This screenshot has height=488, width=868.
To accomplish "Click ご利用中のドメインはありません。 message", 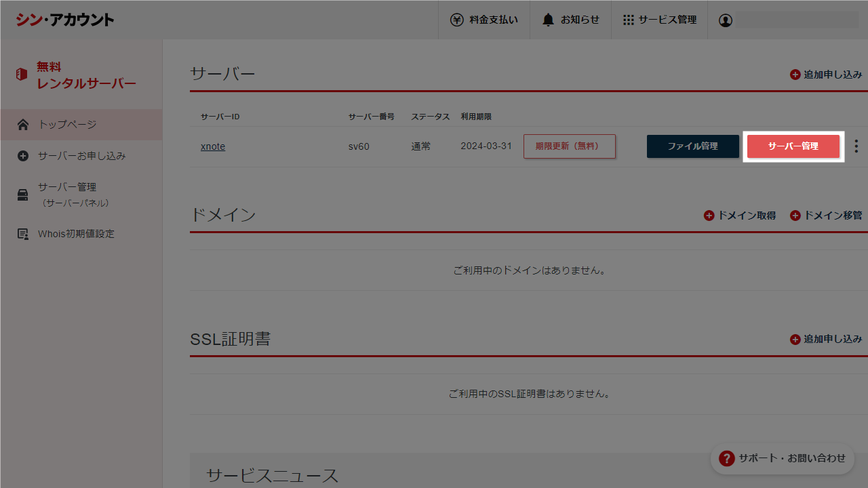I will [529, 270].
